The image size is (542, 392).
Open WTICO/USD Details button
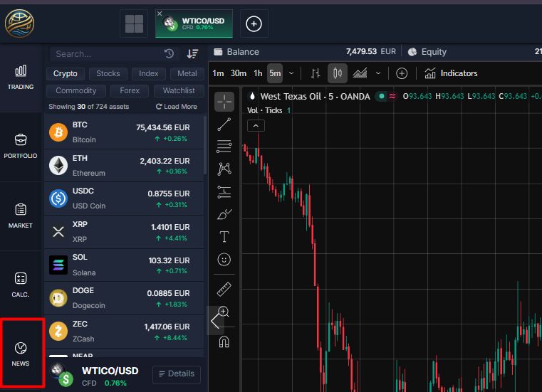177,374
